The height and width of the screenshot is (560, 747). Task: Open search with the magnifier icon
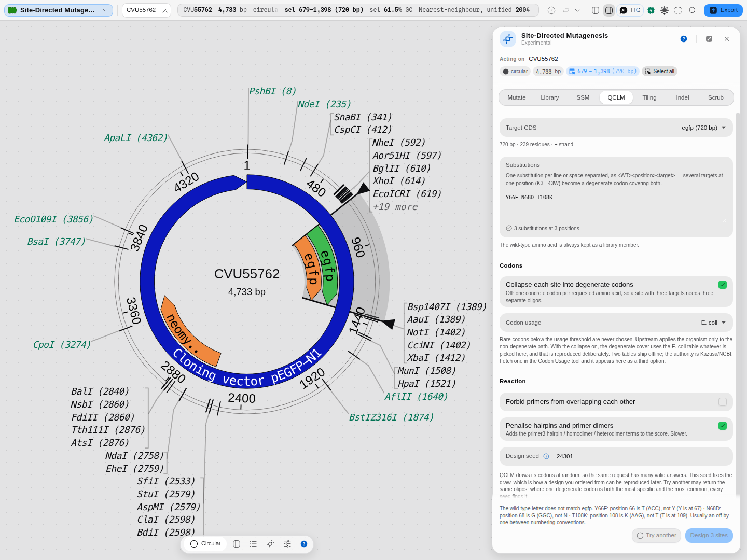693,10
